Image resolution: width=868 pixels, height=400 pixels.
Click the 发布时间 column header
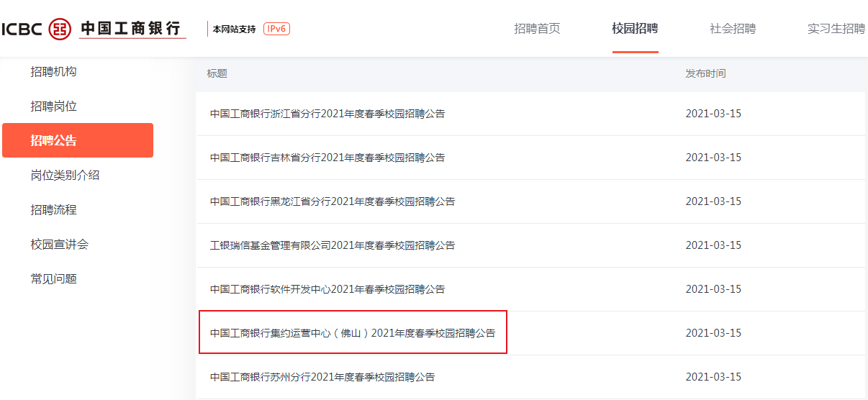click(x=705, y=74)
